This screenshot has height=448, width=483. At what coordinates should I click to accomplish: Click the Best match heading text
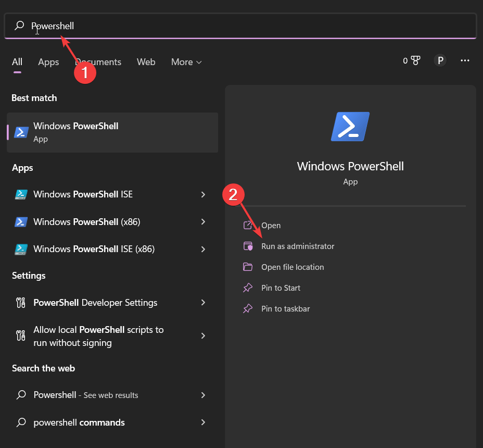click(34, 98)
